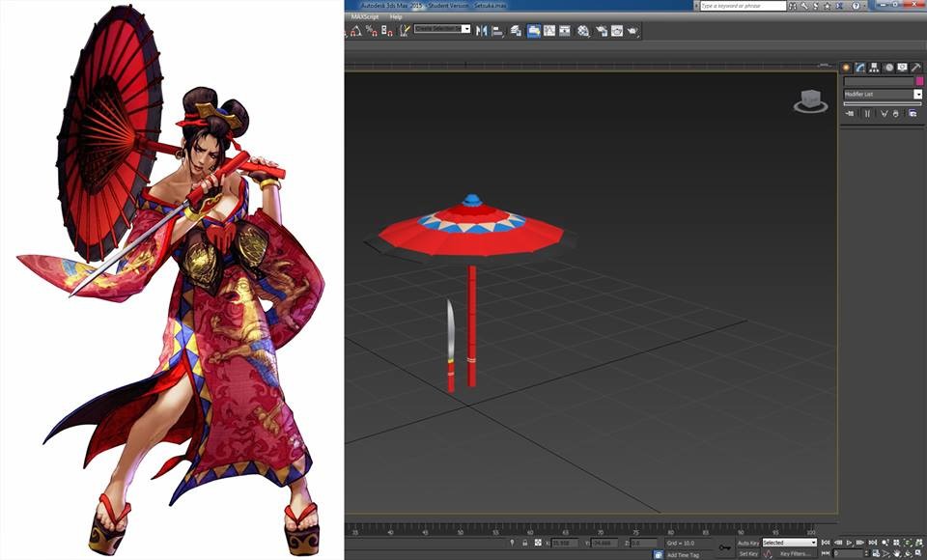Click inside the search keyword field
The width and height of the screenshot is (927, 560).
(744, 5)
